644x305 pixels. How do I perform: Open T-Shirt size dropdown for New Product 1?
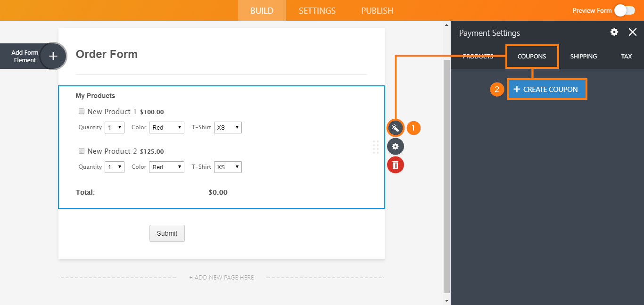(x=228, y=127)
